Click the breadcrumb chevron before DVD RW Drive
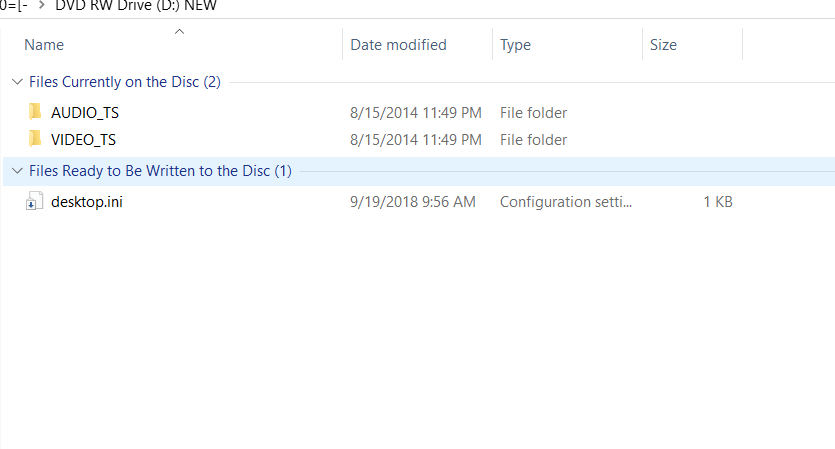835x449 pixels. coord(41,6)
